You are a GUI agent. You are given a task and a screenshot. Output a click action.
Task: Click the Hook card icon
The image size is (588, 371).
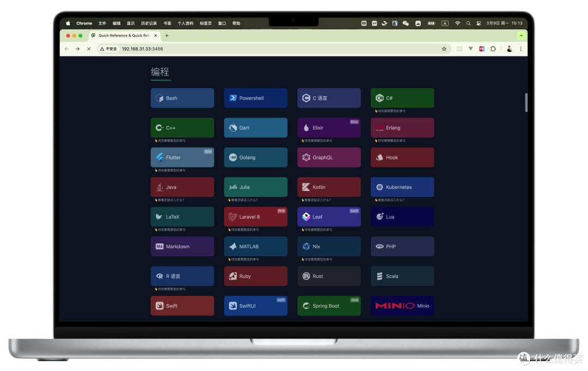coord(379,157)
